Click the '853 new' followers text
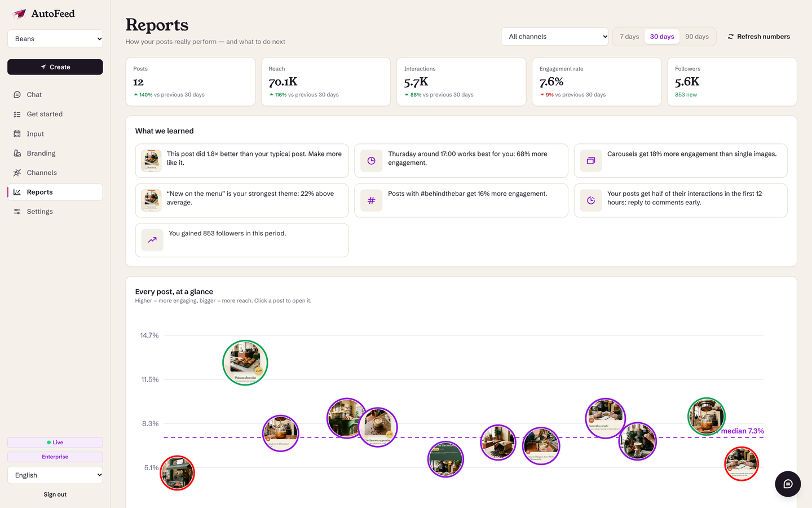This screenshot has width=812, height=508. click(686, 95)
